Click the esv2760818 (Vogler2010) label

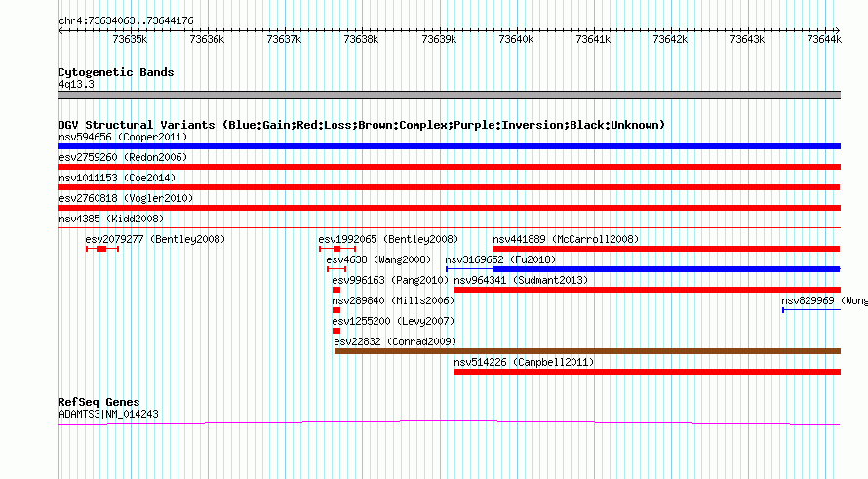coord(126,198)
